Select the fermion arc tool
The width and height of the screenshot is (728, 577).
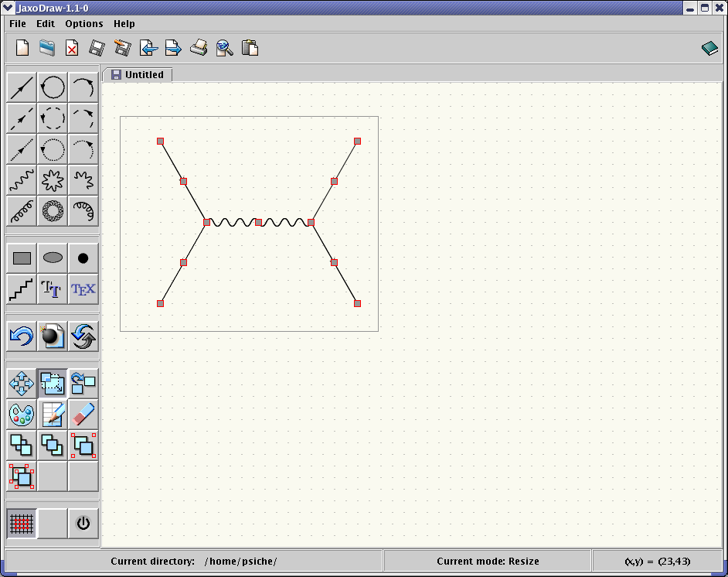[x=83, y=87]
